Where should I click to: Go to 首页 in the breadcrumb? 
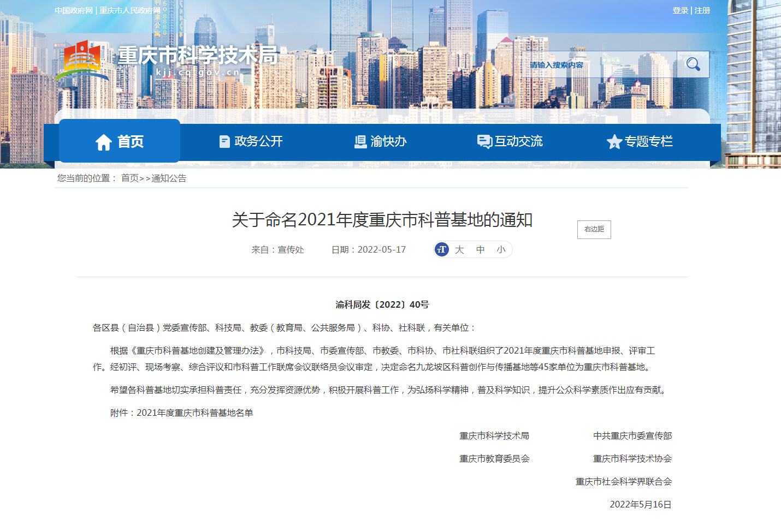coord(129,178)
